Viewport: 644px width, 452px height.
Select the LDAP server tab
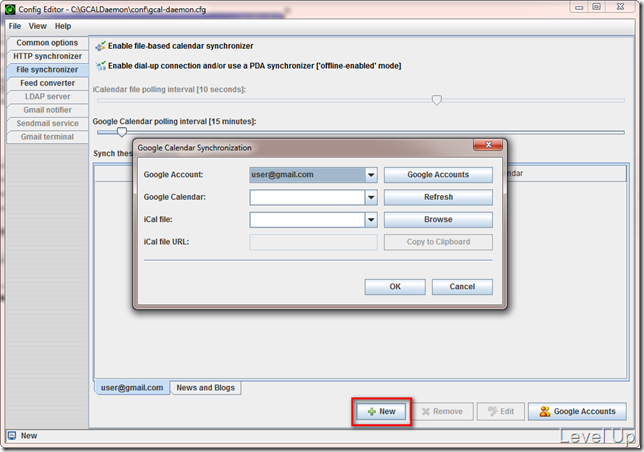[x=47, y=96]
